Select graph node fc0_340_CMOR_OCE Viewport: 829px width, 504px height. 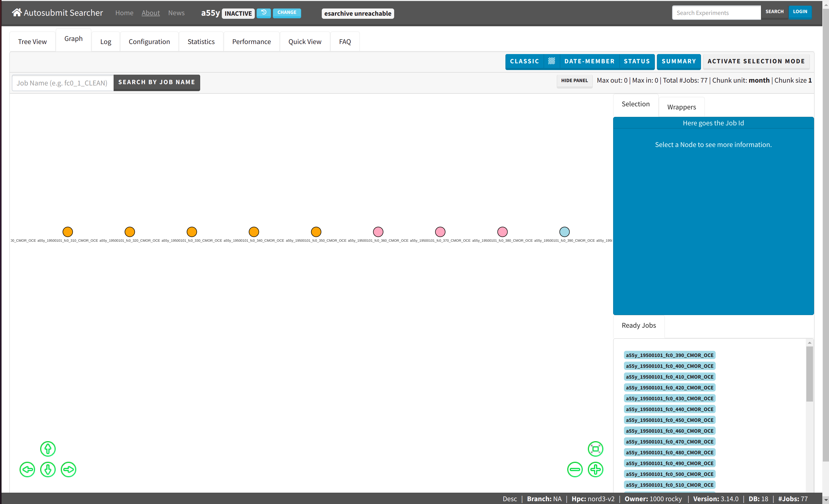[254, 232]
